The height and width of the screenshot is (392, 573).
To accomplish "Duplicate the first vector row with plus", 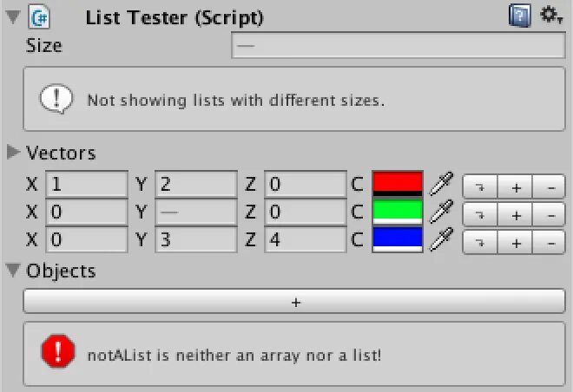I will click(x=515, y=186).
